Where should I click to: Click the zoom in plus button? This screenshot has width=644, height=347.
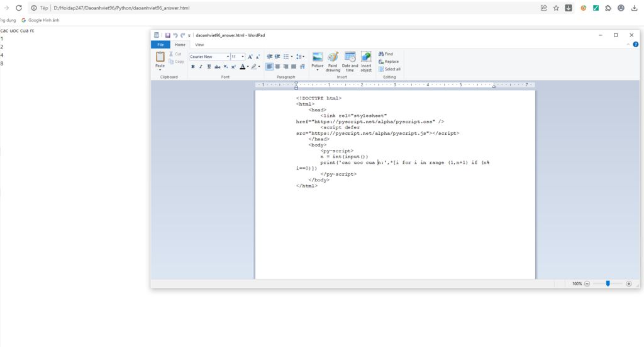click(x=629, y=283)
